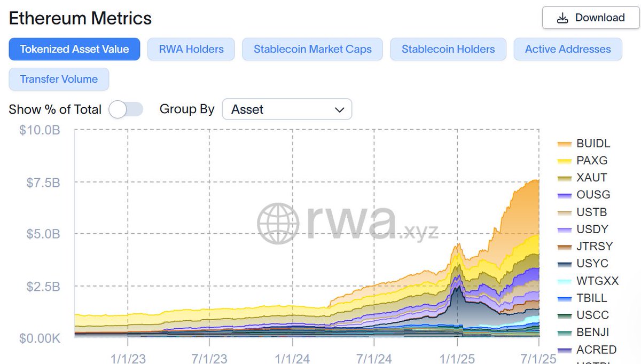Select the Active Addresses metric

pos(568,49)
